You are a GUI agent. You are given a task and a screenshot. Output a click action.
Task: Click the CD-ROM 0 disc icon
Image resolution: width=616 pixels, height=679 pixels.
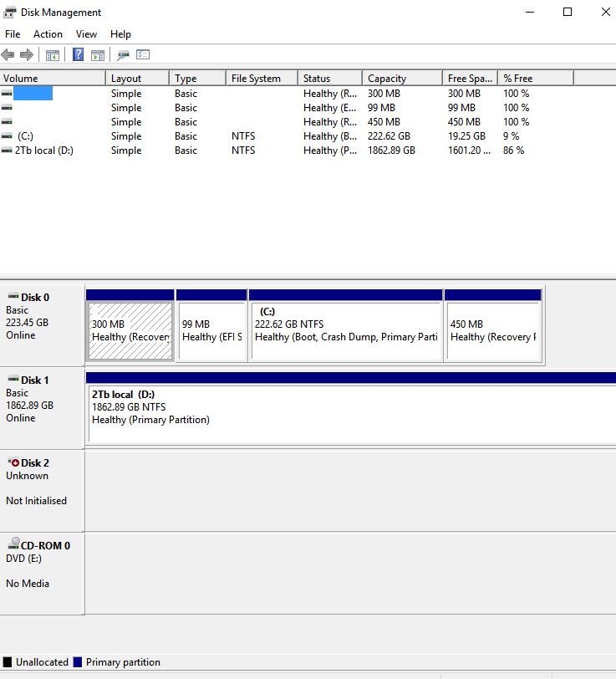(x=14, y=544)
